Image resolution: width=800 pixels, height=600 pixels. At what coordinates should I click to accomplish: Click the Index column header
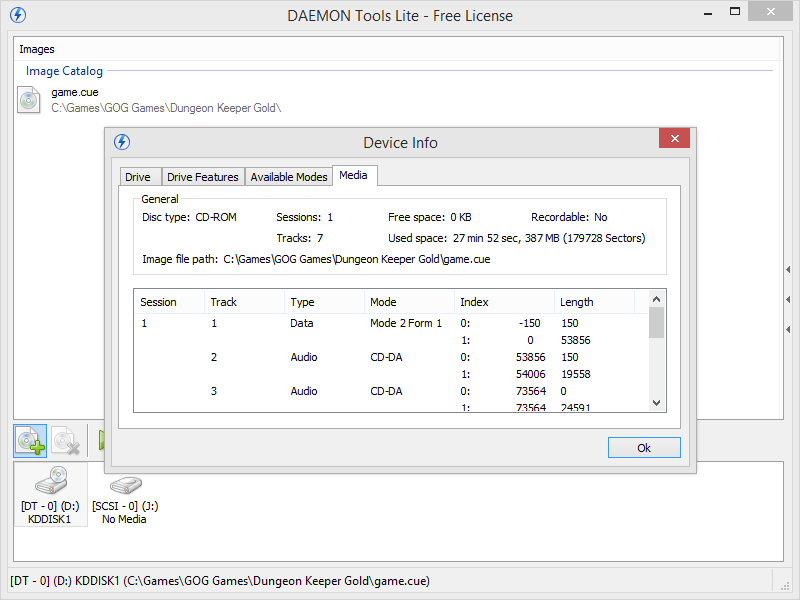[505, 302]
